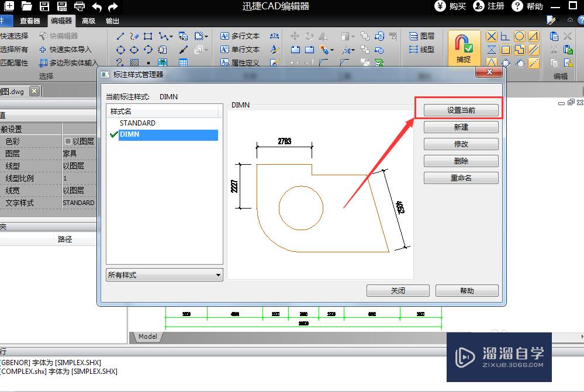Toggle the center snap (circle icon)
This screenshot has width=584, height=392.
tap(519, 36)
